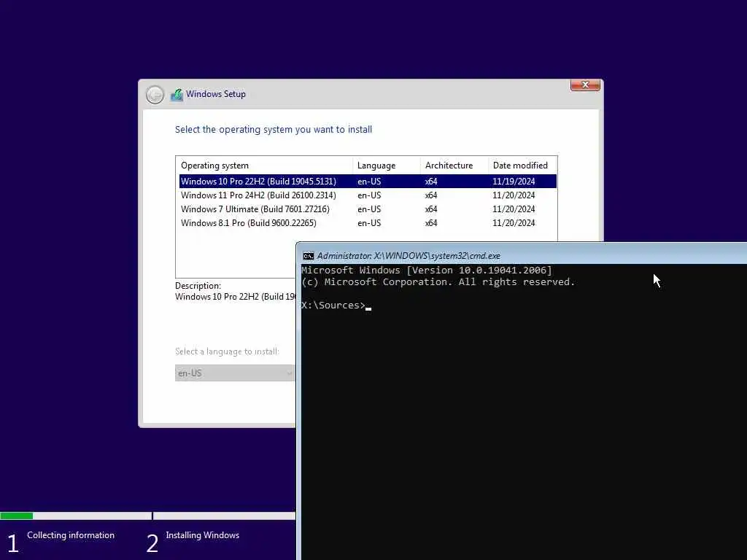
Task: Click the Operating system column header
Action: pyautogui.click(x=265, y=166)
